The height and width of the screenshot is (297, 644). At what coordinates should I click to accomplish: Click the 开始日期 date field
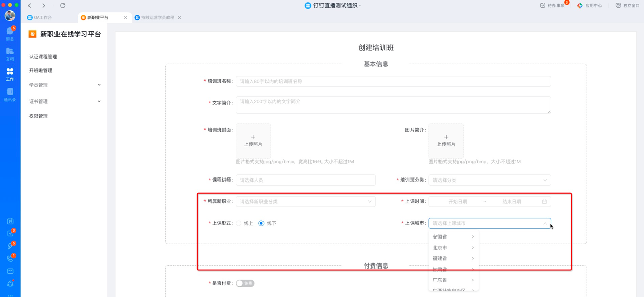point(457,202)
